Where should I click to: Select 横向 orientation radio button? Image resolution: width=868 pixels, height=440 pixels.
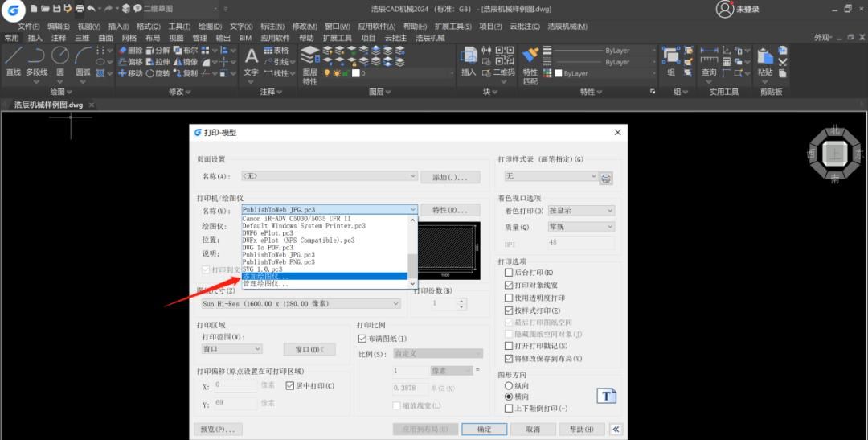(x=509, y=397)
